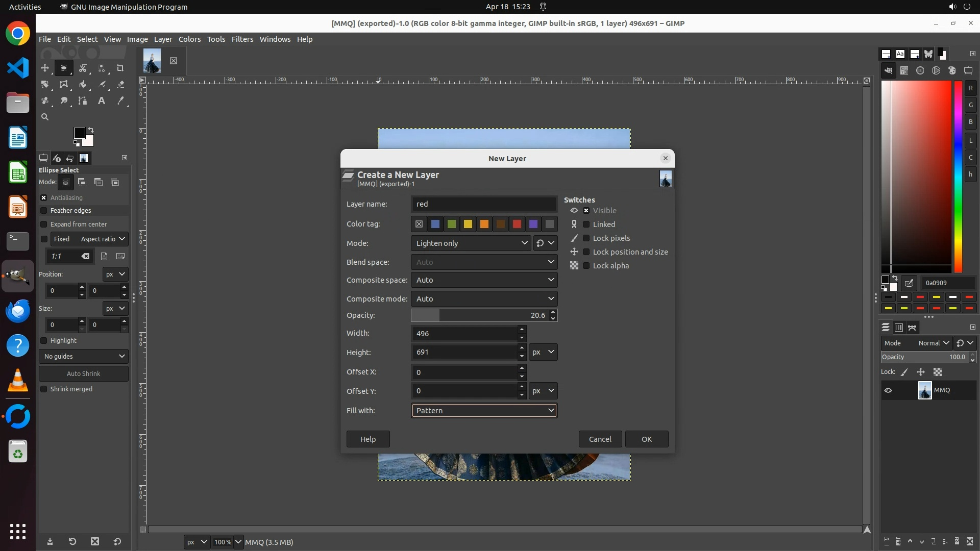Enable Feather edges option
The height and width of the screenshot is (551, 980).
click(44, 211)
